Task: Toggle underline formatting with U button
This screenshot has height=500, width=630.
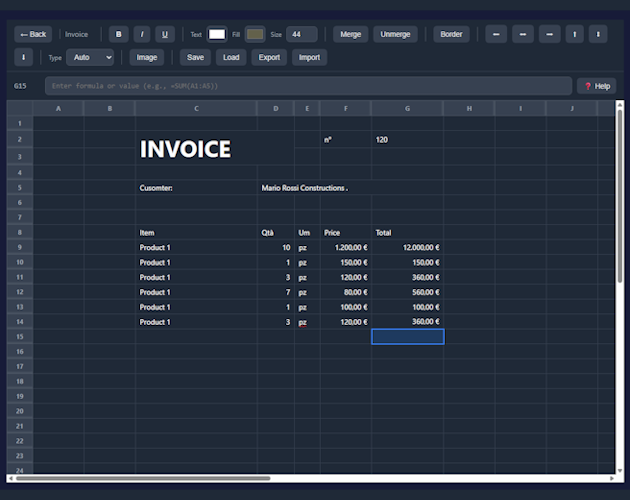Action: tap(166, 34)
